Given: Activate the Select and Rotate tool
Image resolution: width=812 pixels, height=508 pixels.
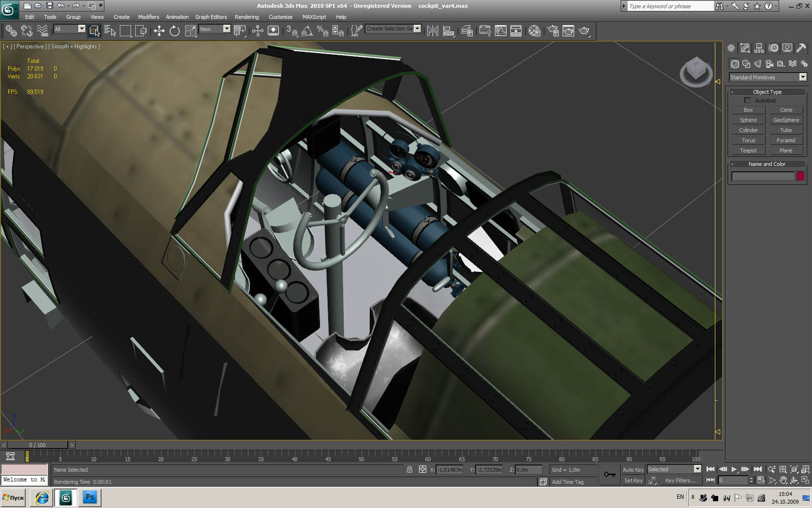Looking at the screenshot, I should [174, 31].
